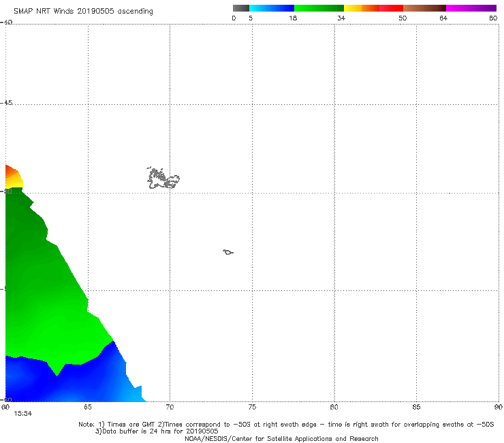Click the magenta-purple segment of the color bar
504x443 pixels.
pyautogui.click(x=471, y=8)
